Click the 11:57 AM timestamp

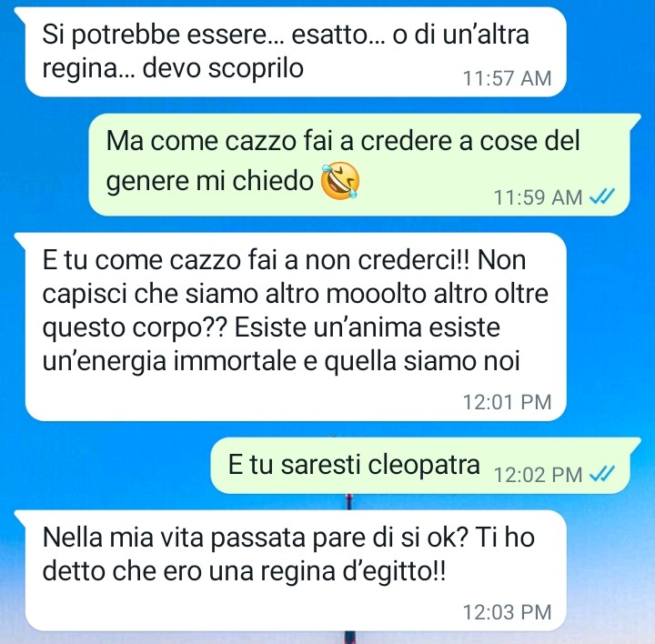coord(507,78)
